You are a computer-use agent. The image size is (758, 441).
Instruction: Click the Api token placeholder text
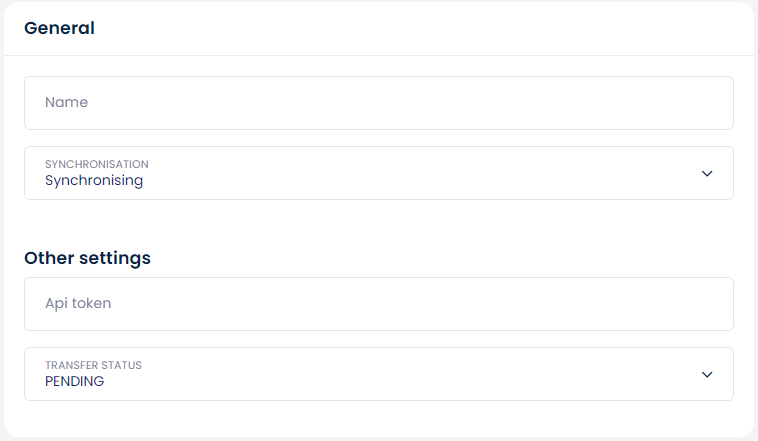tap(78, 304)
